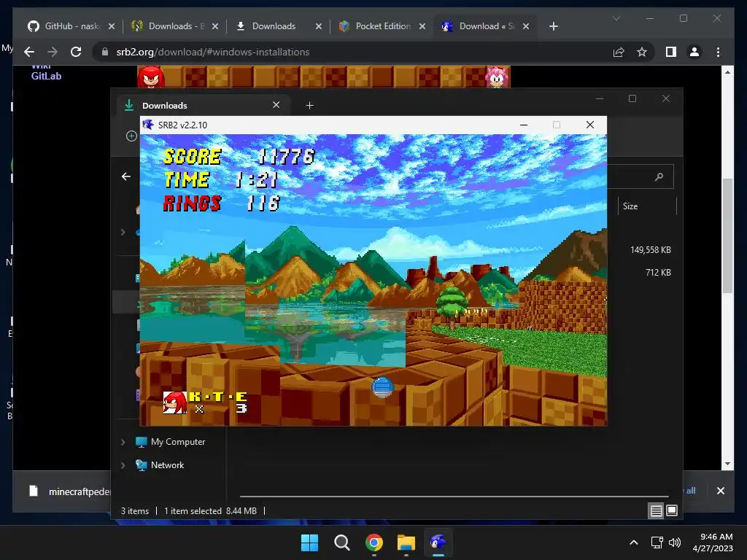Open Chrome from the taskbar

(374, 542)
